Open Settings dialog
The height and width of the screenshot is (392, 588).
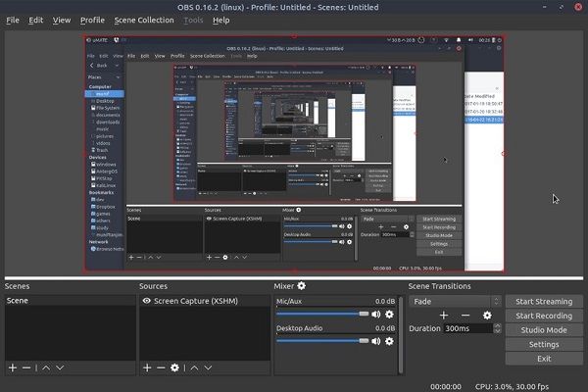tap(544, 344)
